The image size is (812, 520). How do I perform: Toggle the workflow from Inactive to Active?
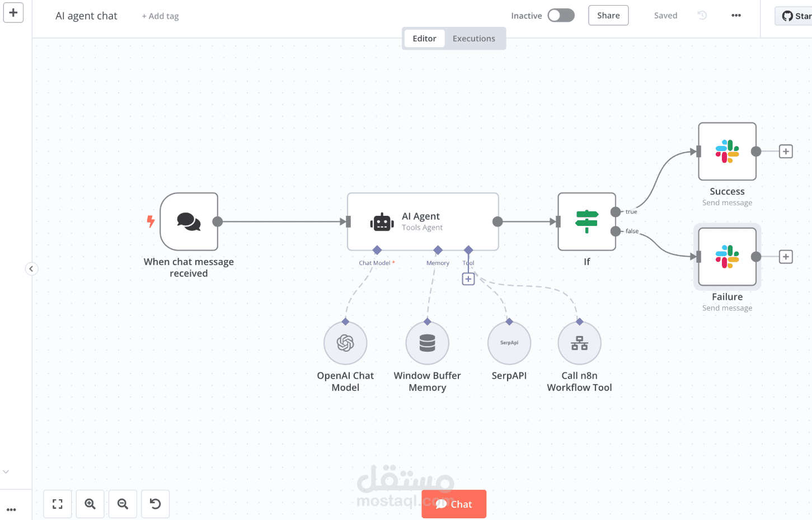(561, 15)
